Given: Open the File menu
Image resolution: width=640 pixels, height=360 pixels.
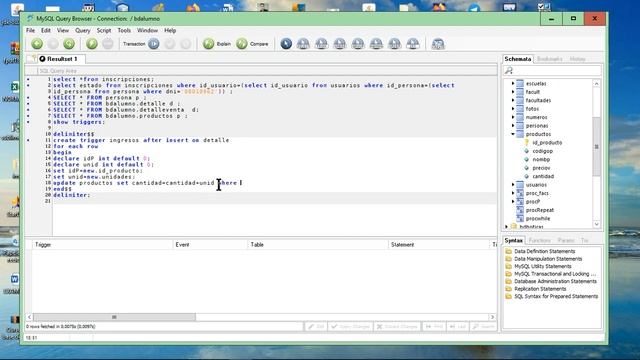Looking at the screenshot, I should pyautogui.click(x=31, y=31).
